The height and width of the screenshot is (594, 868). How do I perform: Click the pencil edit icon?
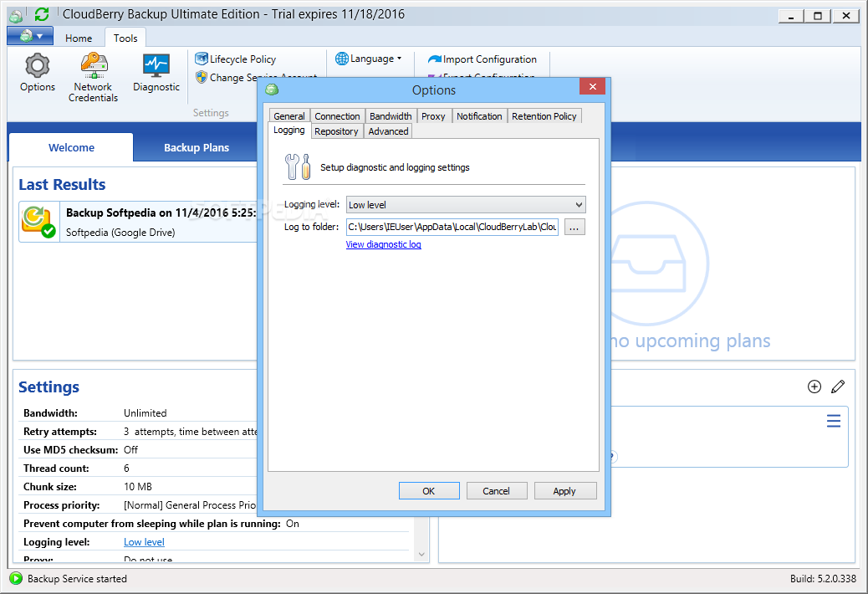click(838, 387)
